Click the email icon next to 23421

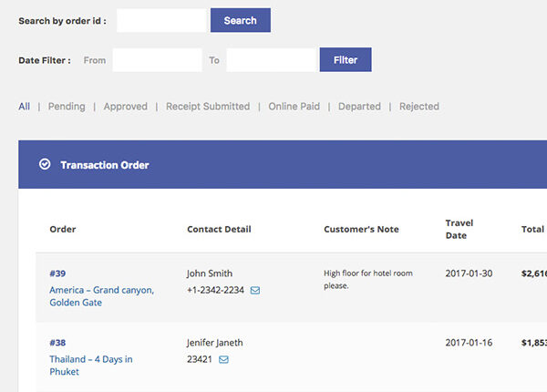point(223,360)
